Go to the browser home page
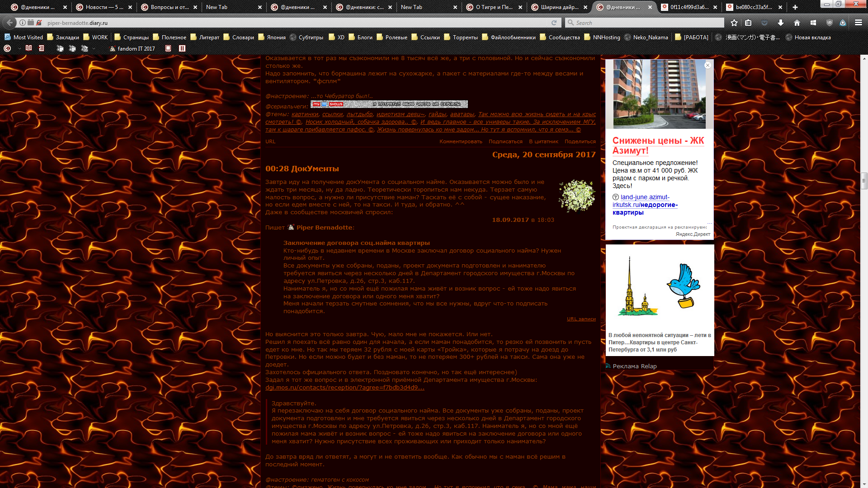Screen dimensions: 868x488 pos(797,23)
